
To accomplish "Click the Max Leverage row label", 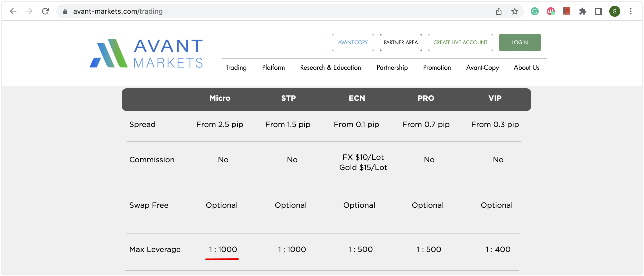I will 155,249.
